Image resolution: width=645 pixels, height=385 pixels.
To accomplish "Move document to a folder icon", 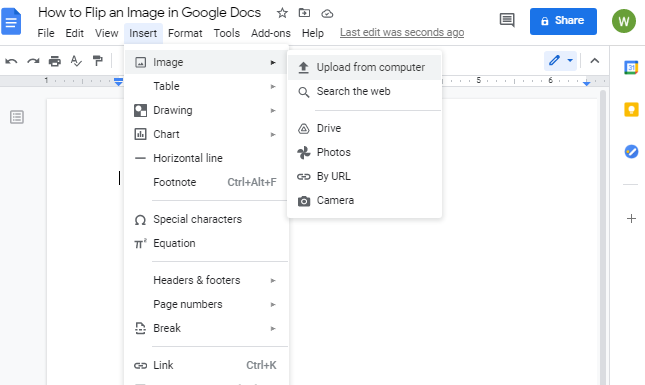I will coord(304,13).
